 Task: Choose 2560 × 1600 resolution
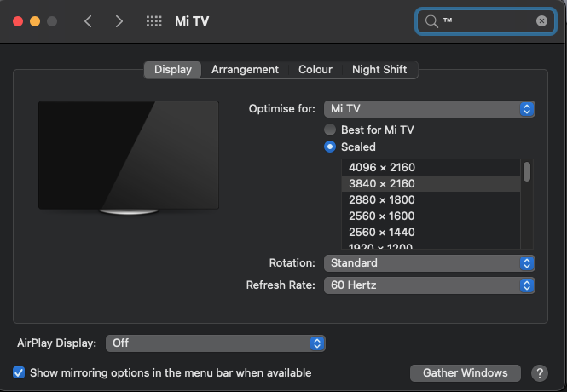431,216
